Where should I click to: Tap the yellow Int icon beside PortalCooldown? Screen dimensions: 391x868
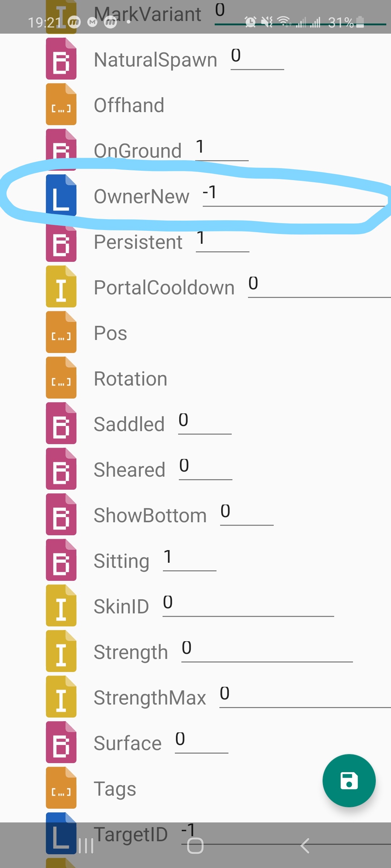coord(61,286)
